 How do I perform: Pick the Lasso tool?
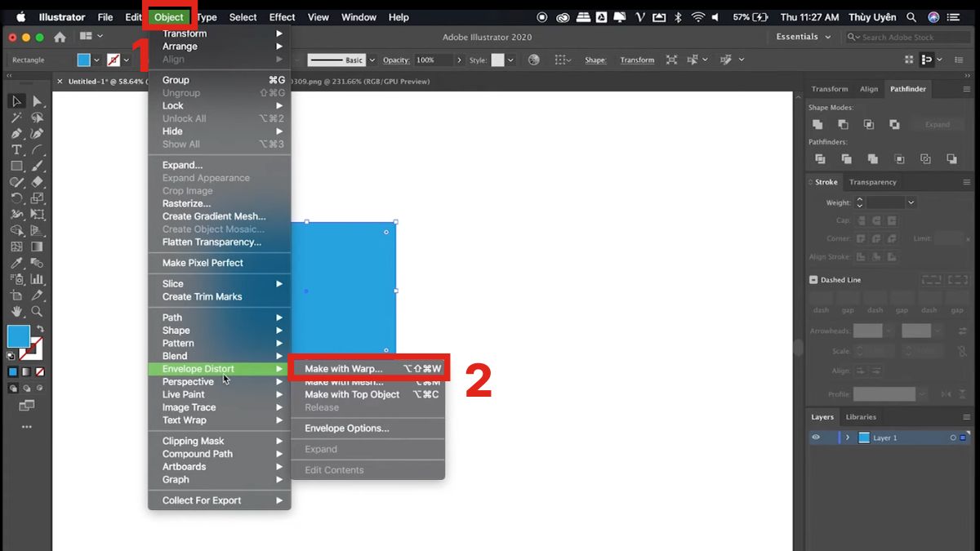pyautogui.click(x=38, y=118)
